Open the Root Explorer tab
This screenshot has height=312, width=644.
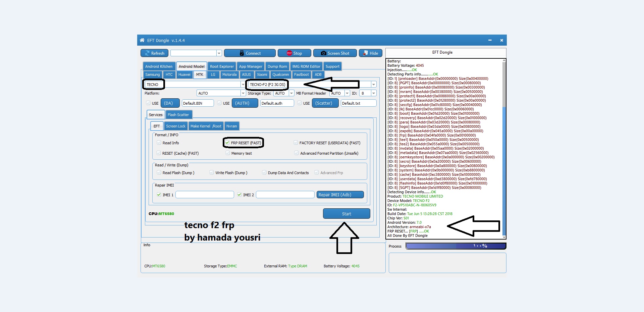222,66
